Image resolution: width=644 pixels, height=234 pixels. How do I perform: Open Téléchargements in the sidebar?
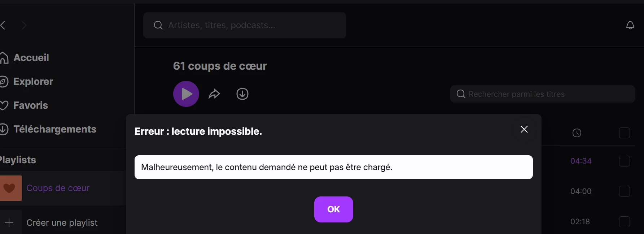click(x=54, y=129)
